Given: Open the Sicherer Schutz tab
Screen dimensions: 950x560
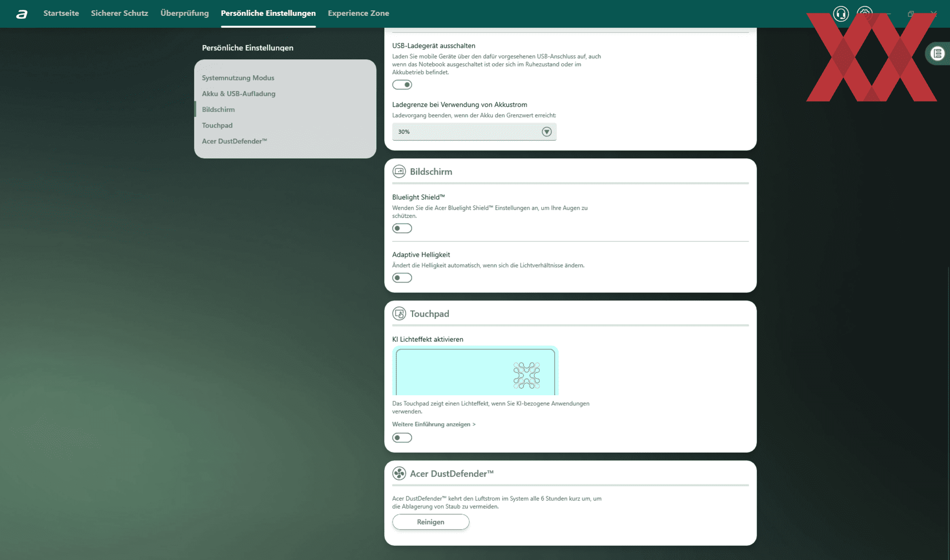Looking at the screenshot, I should pyautogui.click(x=119, y=13).
